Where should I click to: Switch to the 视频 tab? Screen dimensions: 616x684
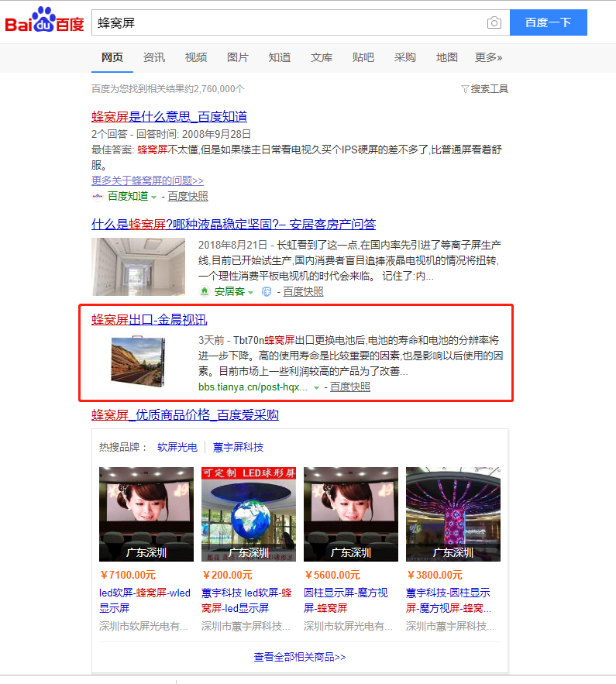coord(196,57)
